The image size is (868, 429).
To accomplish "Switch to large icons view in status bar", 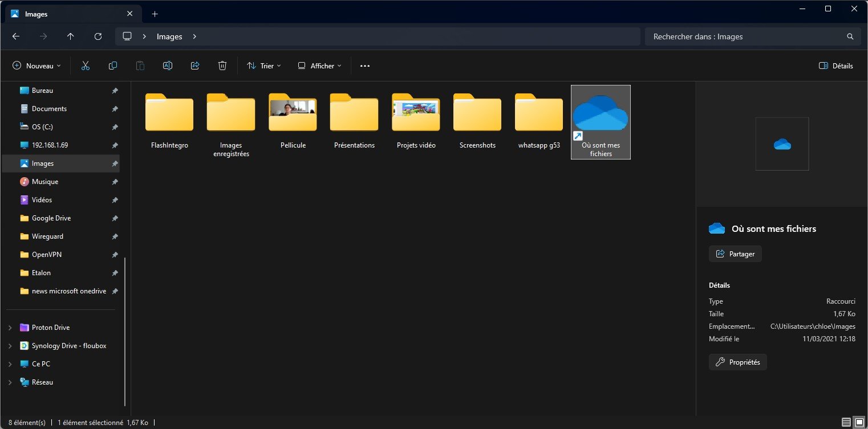I will pos(859,422).
